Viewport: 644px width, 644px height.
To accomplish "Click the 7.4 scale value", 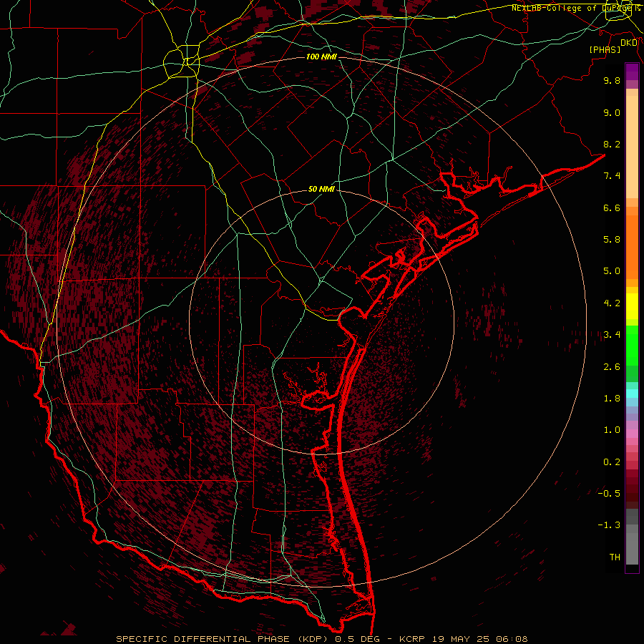I will point(612,176).
